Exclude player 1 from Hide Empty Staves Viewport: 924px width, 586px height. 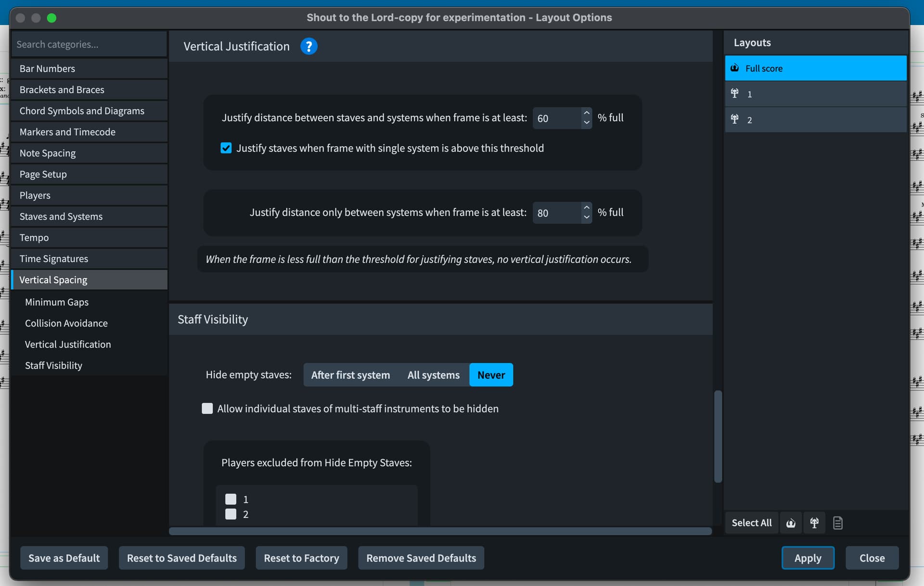231,499
